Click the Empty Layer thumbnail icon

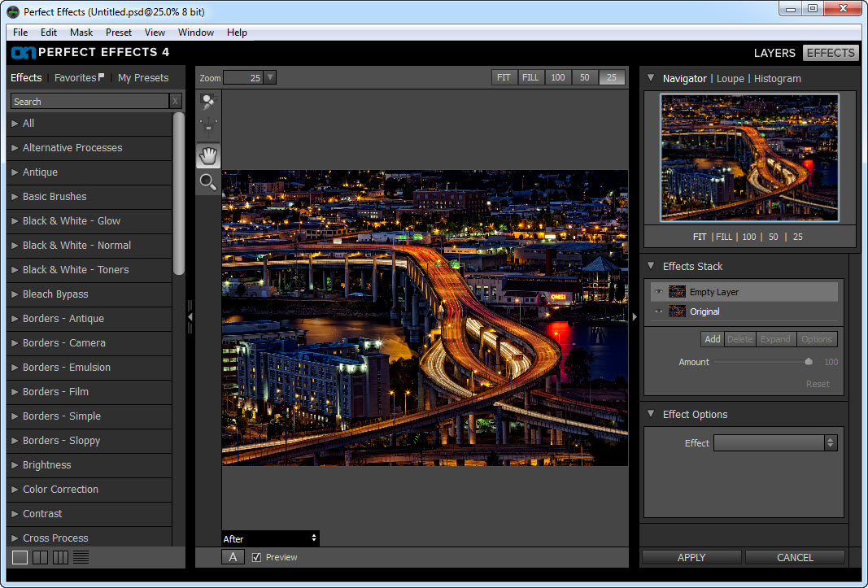click(x=677, y=292)
